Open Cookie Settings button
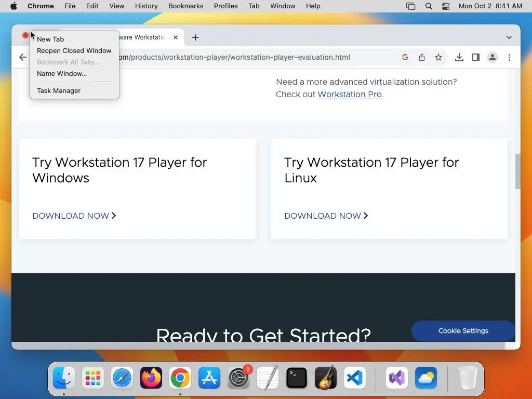The width and height of the screenshot is (532, 399). pyautogui.click(x=463, y=331)
